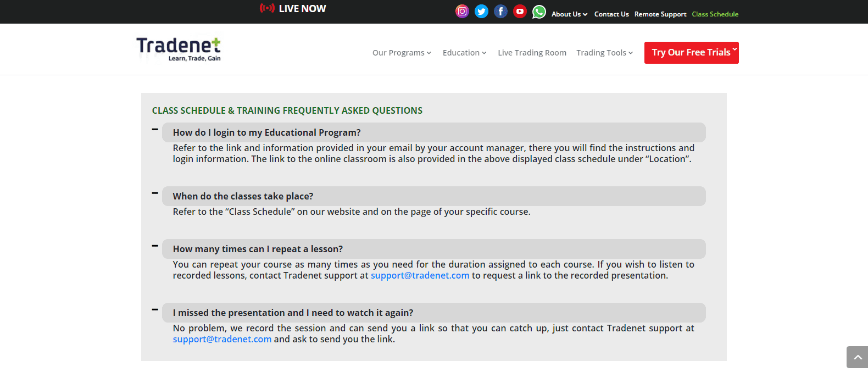Click the 'Learn, Trade, Gain' tagline text
Screen dimensions: 868x372
[x=194, y=58]
